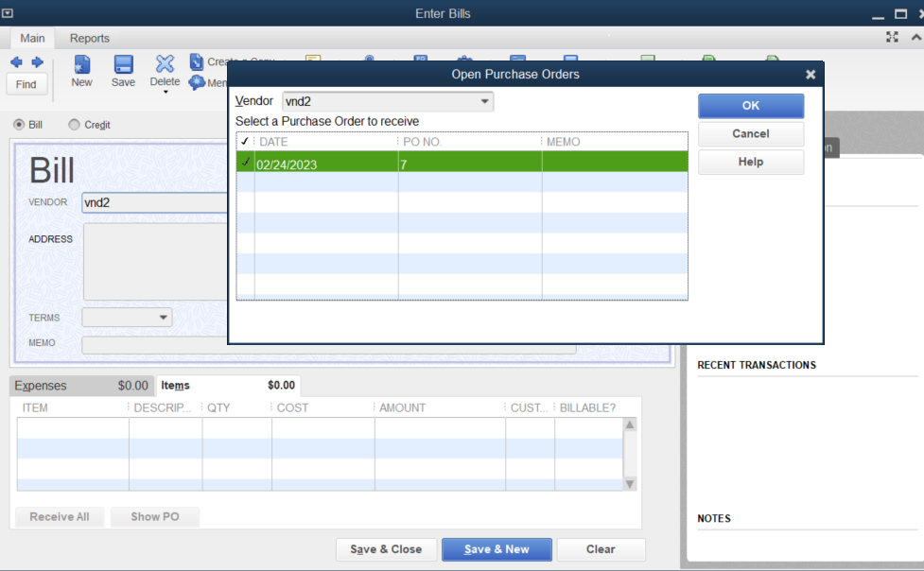Minimize the Enter Bills window
The height and width of the screenshot is (571, 924).
tap(878, 17)
